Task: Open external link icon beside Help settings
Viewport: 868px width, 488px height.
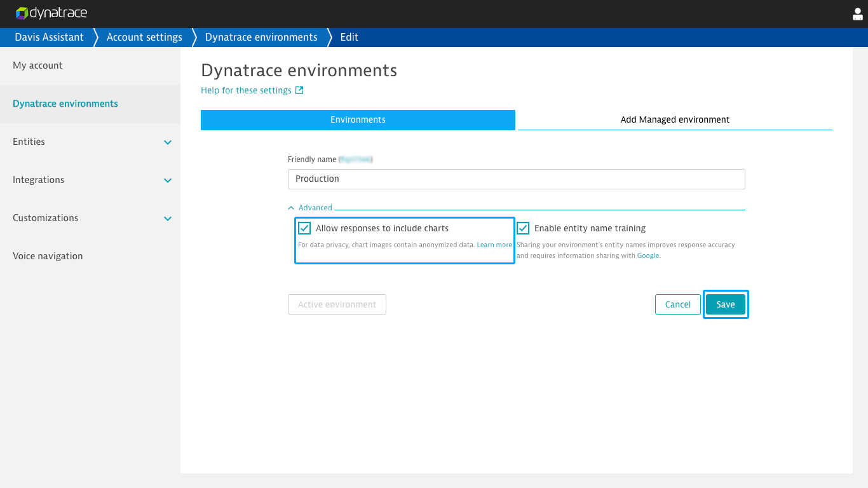Action: [299, 90]
